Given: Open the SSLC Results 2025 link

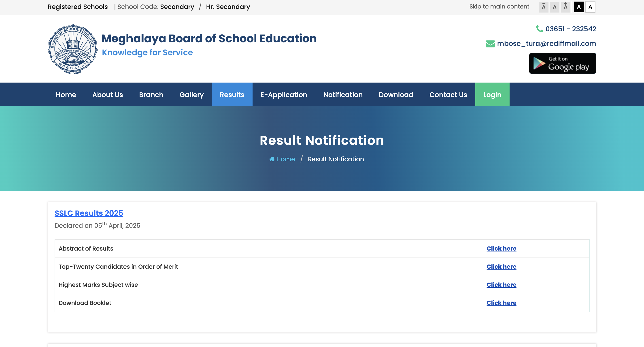Looking at the screenshot, I should 89,213.
